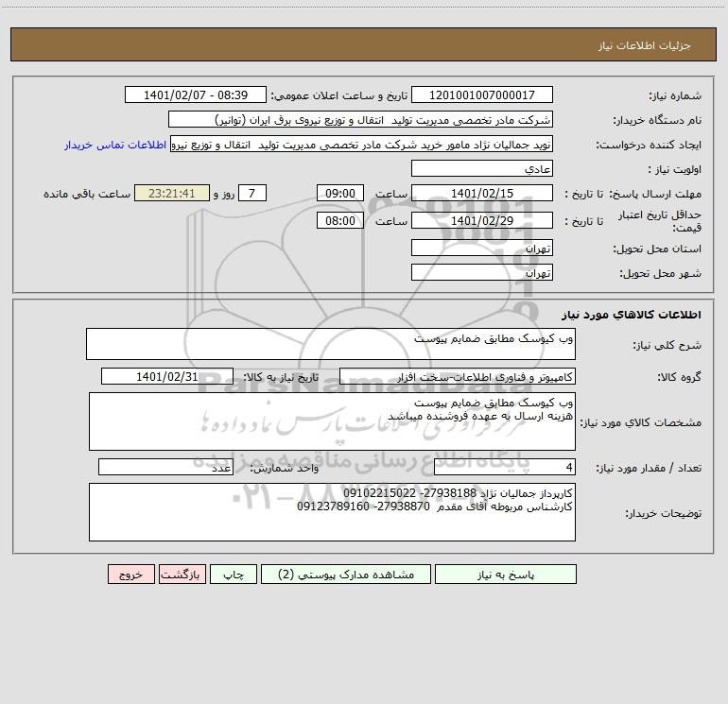Screen dimensions: 728x704
Task: Click the priority field showing عادي
Action: 482,168
